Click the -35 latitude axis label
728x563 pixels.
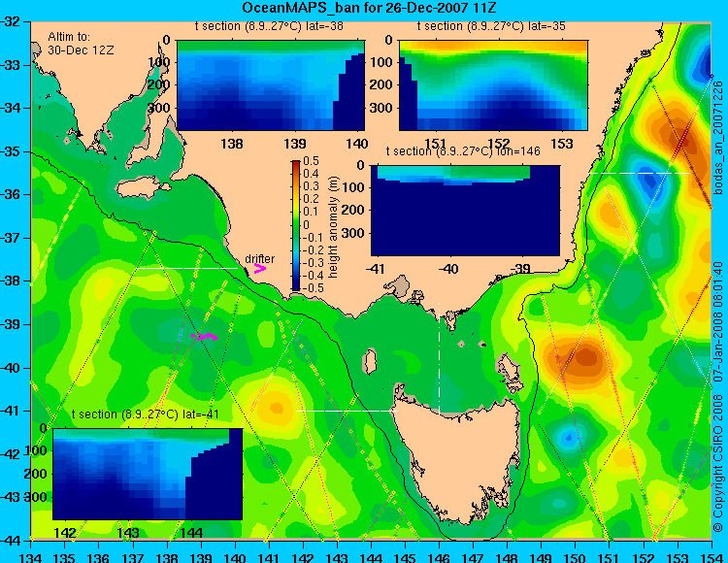tap(11, 151)
